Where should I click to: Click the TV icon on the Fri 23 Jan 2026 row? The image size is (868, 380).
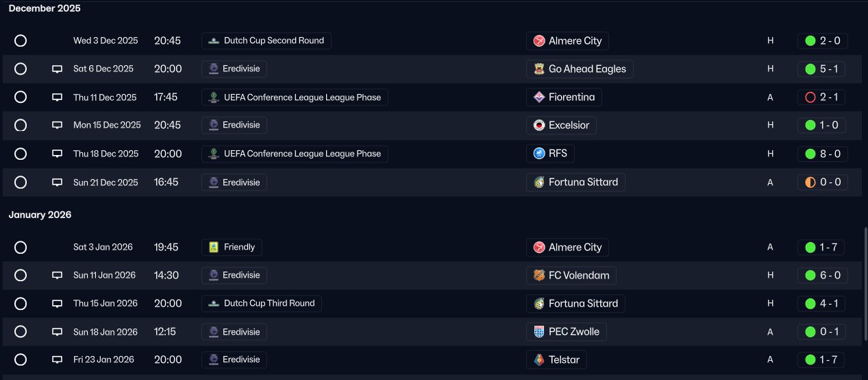(x=57, y=360)
